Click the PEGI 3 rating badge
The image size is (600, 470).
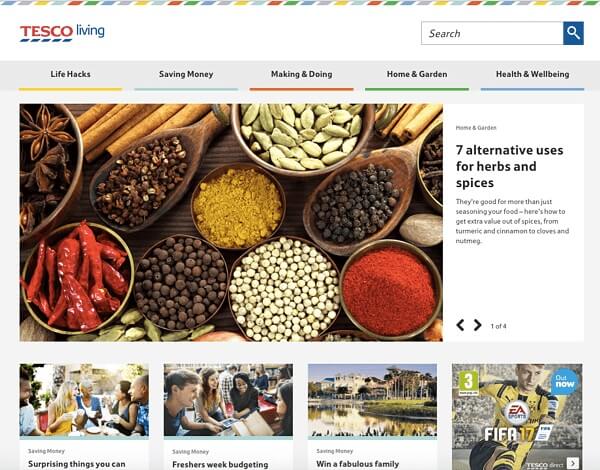[x=469, y=383]
